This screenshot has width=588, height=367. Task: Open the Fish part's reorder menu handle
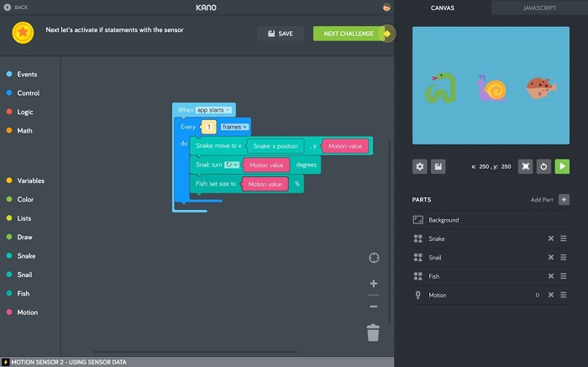coord(564,276)
